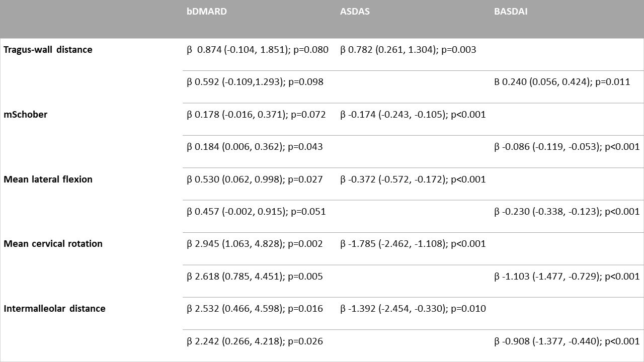Click the BASDAI column header
Image resolution: width=644 pixels, height=362 pixels.
pyautogui.click(x=511, y=11)
